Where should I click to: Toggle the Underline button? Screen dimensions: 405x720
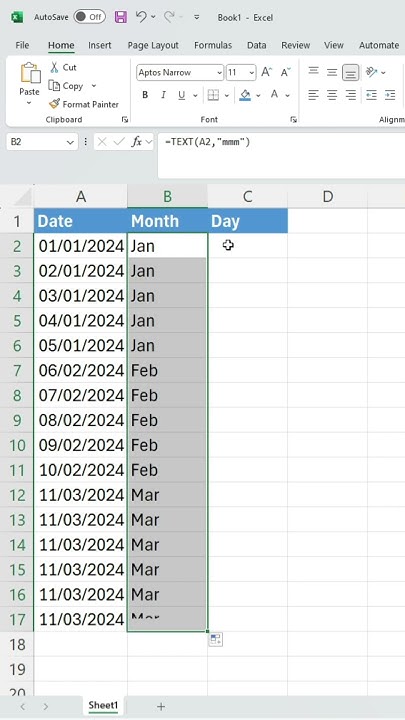(182, 95)
